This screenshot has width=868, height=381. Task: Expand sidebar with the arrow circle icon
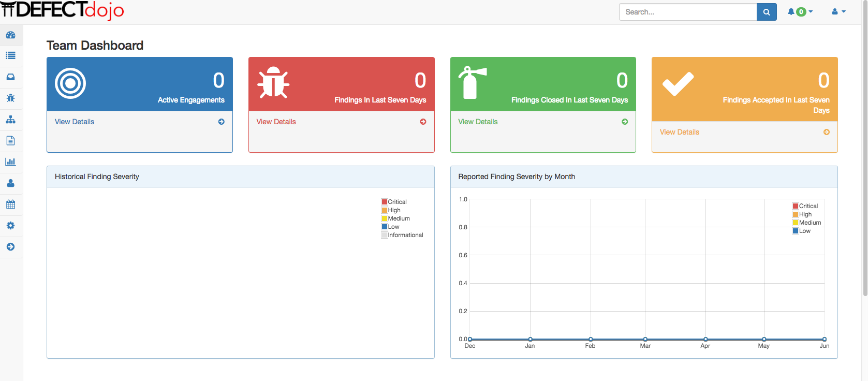coord(10,247)
